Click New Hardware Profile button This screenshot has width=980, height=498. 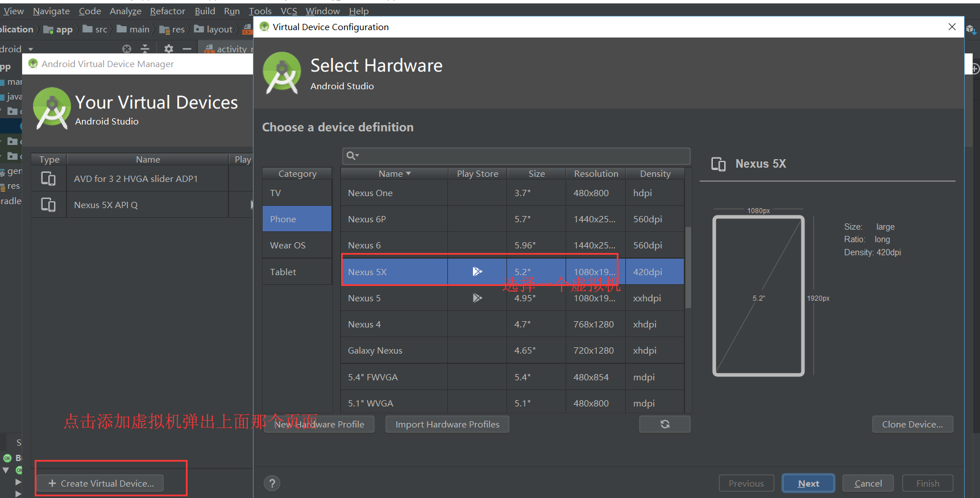319,424
